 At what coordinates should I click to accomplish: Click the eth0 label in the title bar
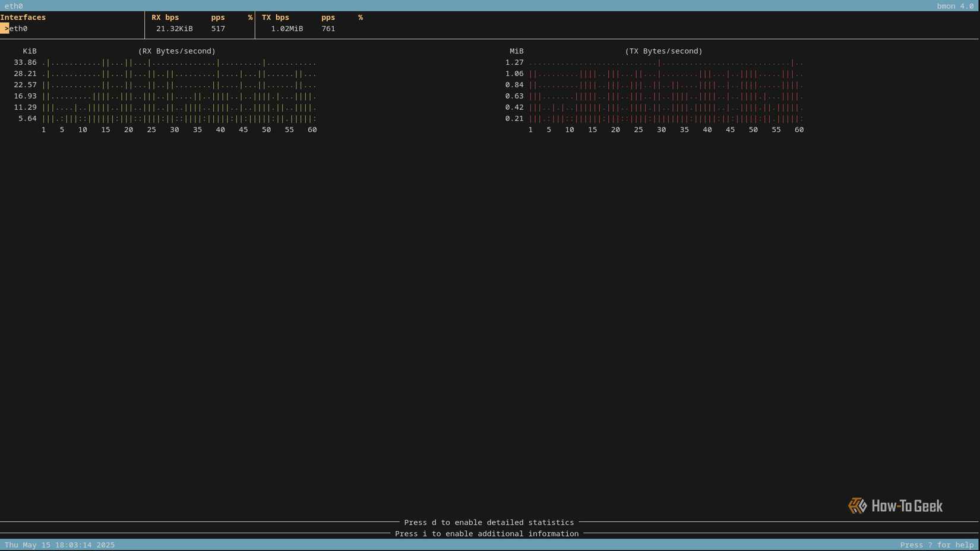point(15,6)
